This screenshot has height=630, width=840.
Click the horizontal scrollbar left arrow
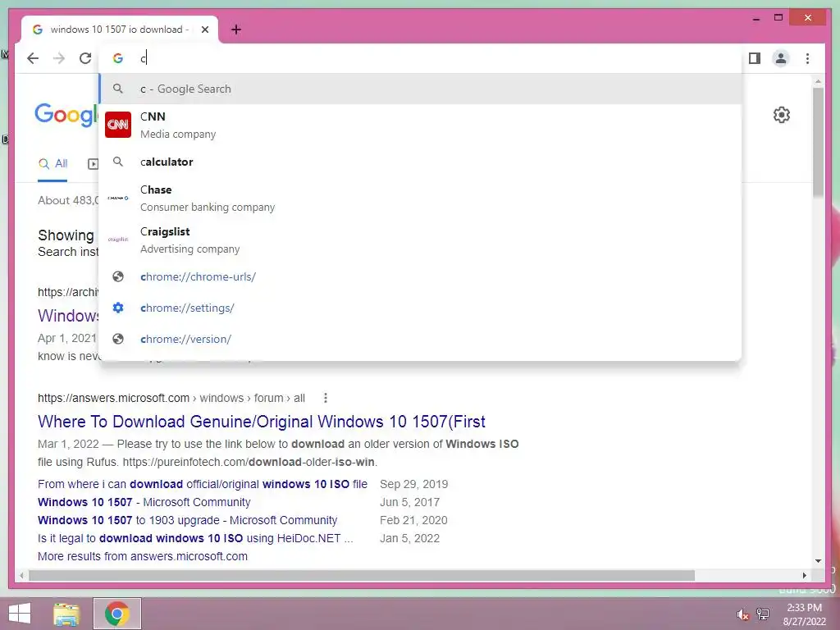(21, 575)
